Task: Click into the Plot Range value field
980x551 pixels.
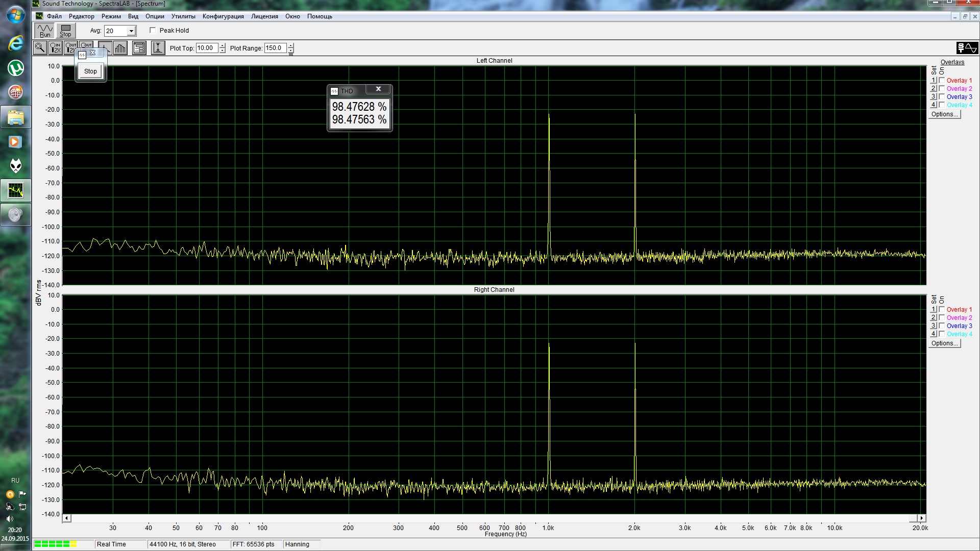Action: [275, 48]
